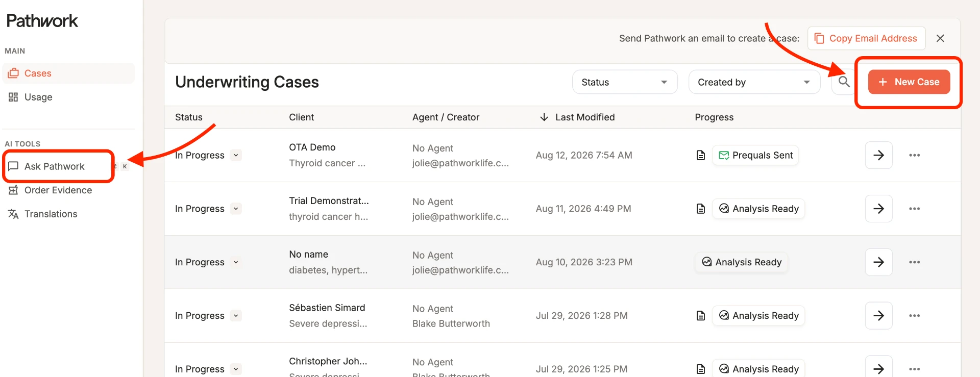Screen dimensions: 980x377
Task: Click the Client column header
Action: pos(301,117)
